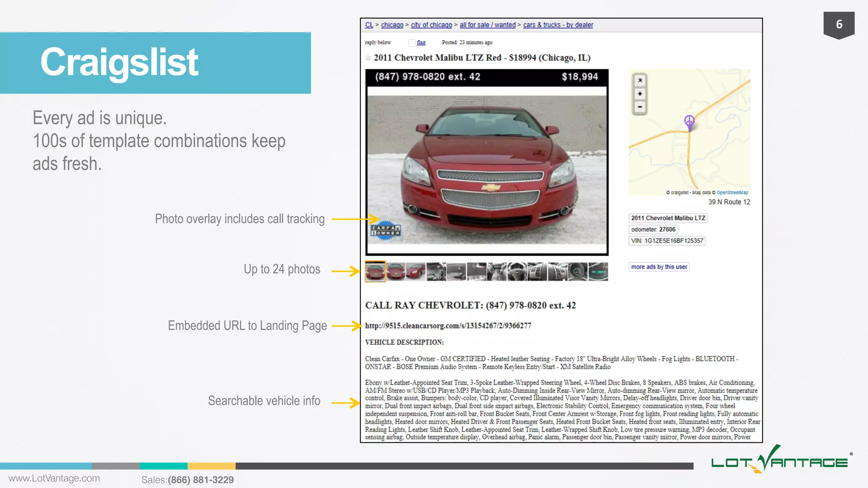Click the Craigslist slide title

coord(119,62)
